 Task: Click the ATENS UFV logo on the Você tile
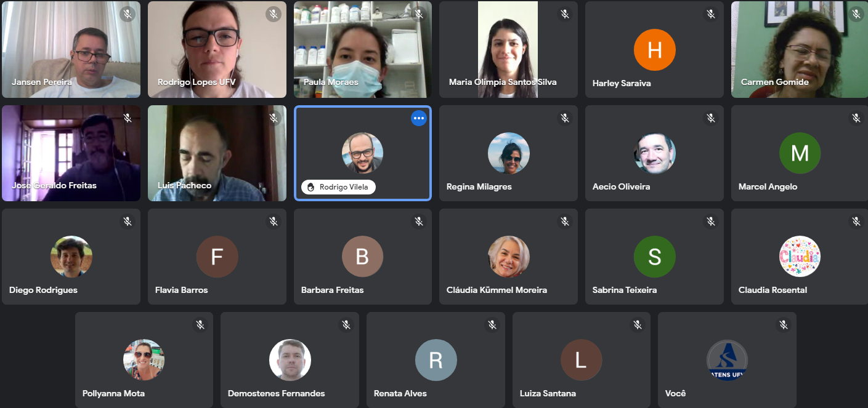coord(727,360)
